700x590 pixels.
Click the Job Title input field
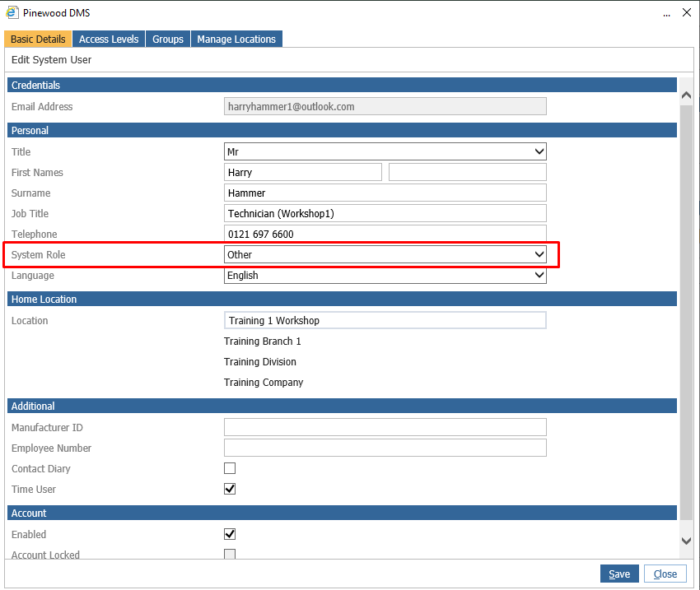coord(385,213)
